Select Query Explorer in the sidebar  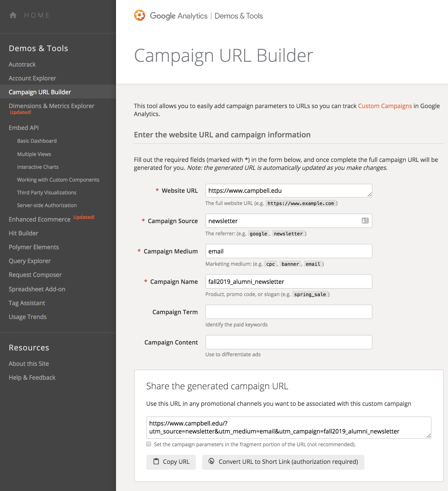[30, 261]
